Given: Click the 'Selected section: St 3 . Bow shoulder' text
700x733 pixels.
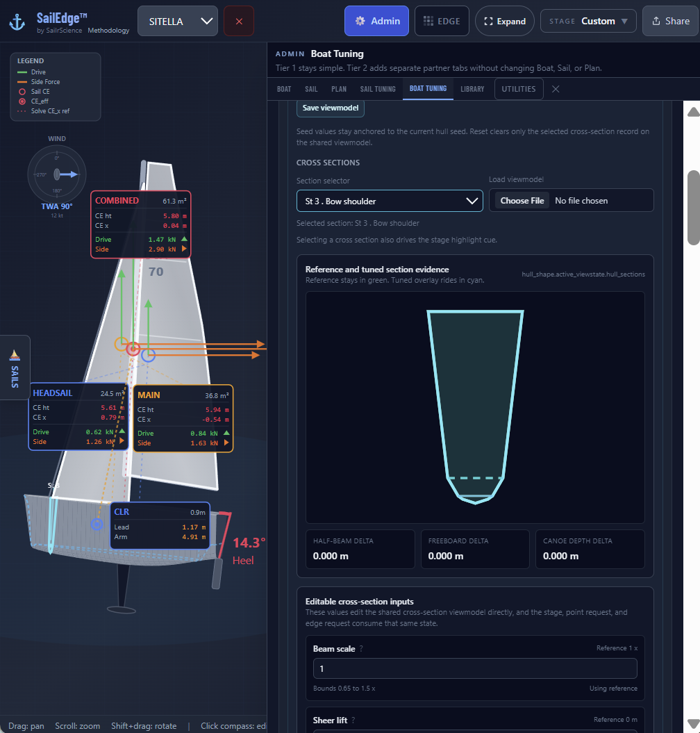Looking at the screenshot, I should point(358,223).
